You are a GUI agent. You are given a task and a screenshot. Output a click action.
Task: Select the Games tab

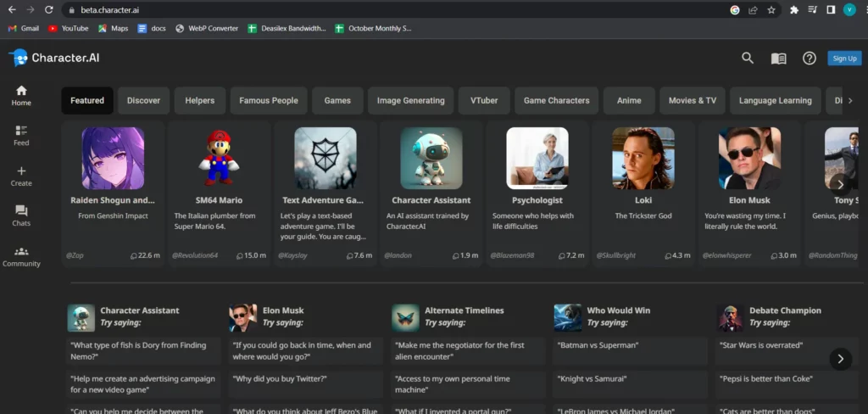337,100
